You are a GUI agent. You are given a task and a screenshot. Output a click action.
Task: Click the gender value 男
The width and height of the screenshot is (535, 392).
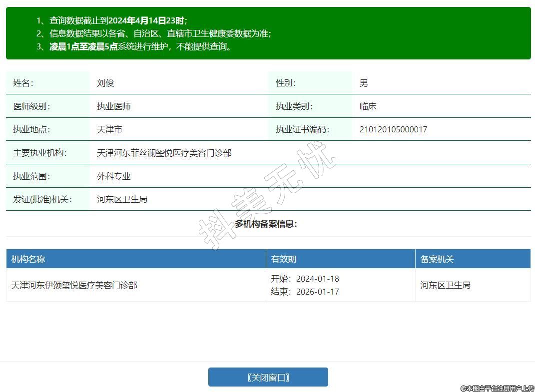tap(364, 83)
